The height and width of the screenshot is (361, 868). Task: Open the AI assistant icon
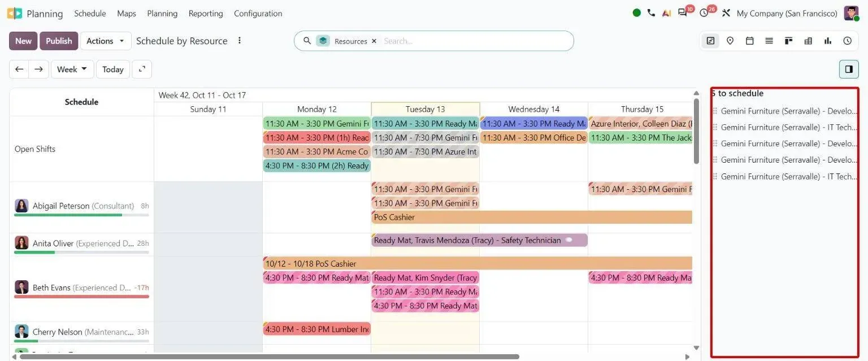tap(666, 13)
